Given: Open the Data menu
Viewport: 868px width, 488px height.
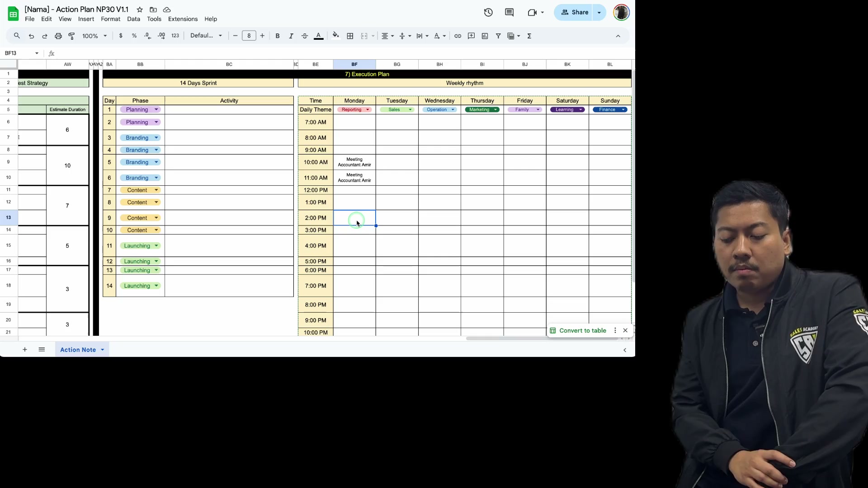Looking at the screenshot, I should point(133,19).
